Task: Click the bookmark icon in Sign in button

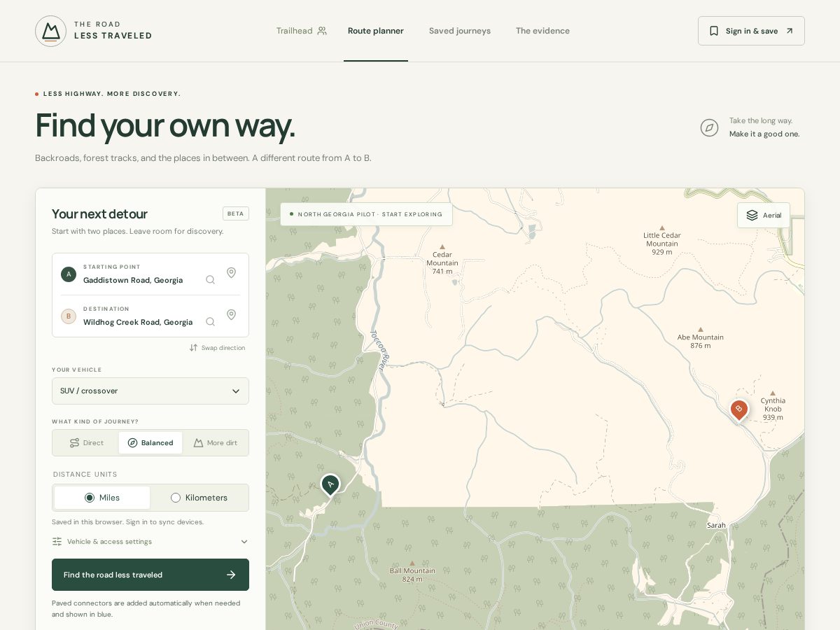Action: pyautogui.click(x=714, y=31)
